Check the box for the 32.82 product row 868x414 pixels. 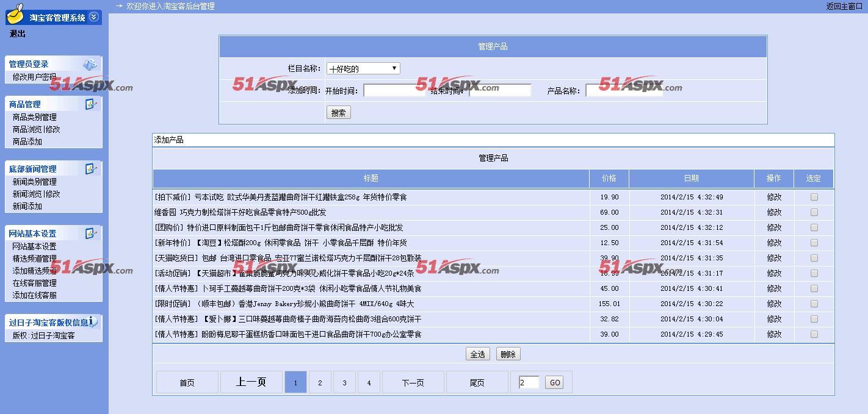tap(814, 319)
